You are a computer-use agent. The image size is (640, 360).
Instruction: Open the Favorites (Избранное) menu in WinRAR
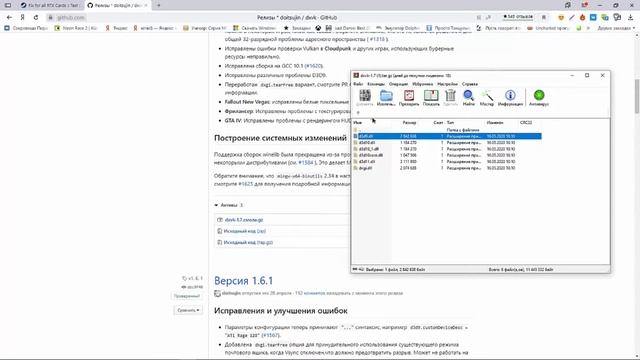click(422, 84)
